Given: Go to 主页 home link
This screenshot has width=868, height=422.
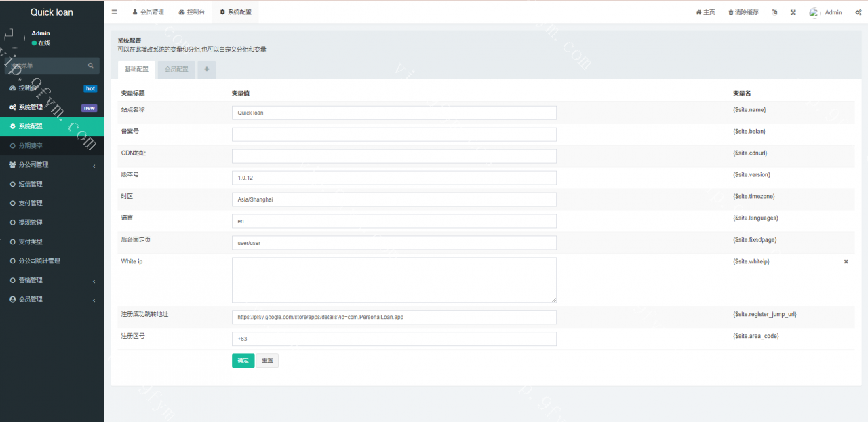Looking at the screenshot, I should pos(705,12).
